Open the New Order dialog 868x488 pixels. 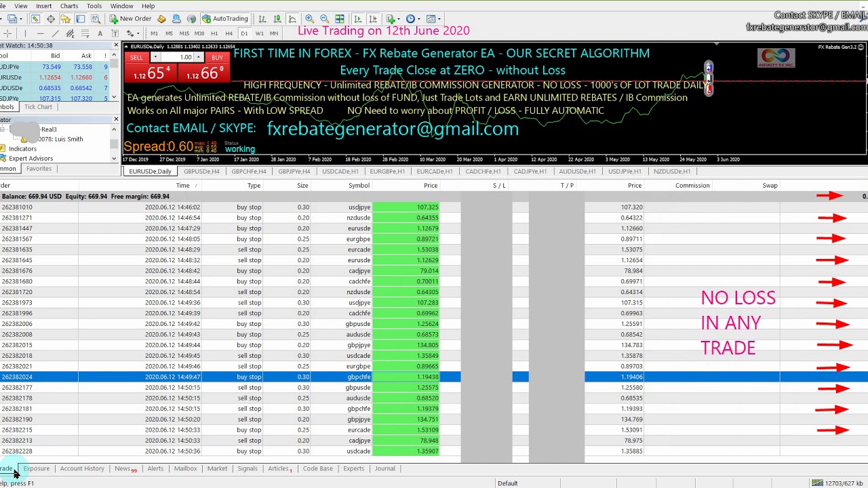[x=131, y=18]
